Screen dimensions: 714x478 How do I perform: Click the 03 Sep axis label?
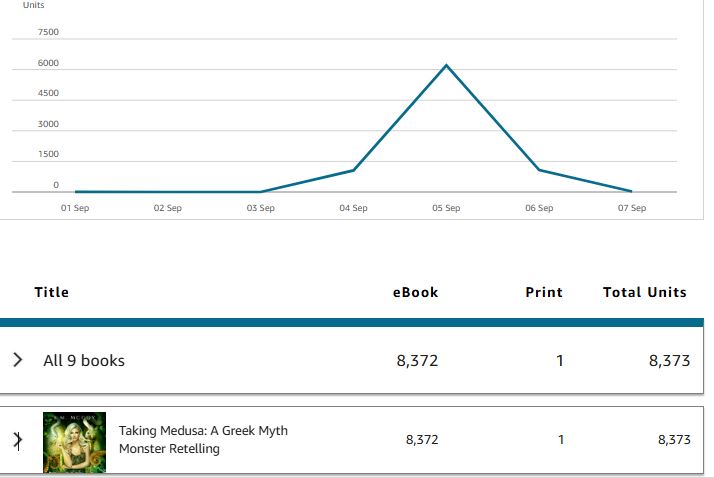(x=260, y=208)
